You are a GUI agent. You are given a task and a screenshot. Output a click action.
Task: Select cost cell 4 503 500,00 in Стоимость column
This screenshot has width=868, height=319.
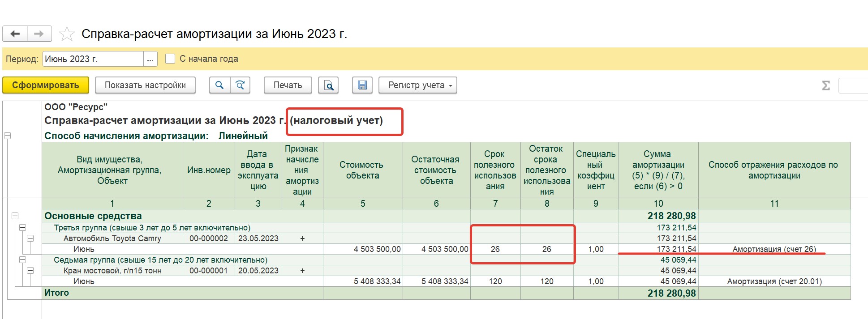(363, 249)
